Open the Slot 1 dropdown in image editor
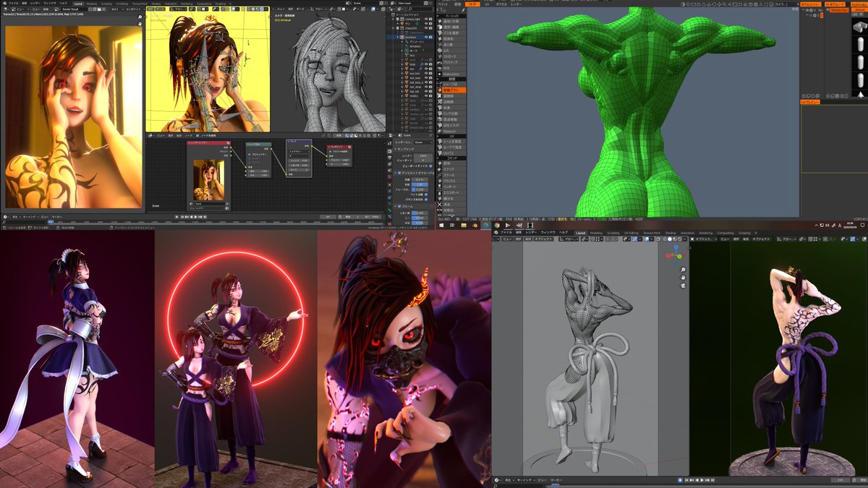The width and height of the screenshot is (868, 488). coord(116,9)
